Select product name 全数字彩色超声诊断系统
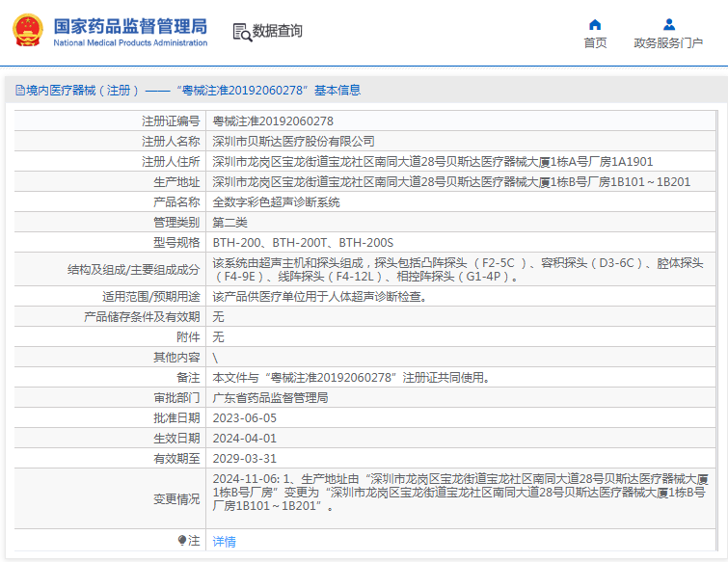Image resolution: width=728 pixels, height=562 pixels. [276, 201]
